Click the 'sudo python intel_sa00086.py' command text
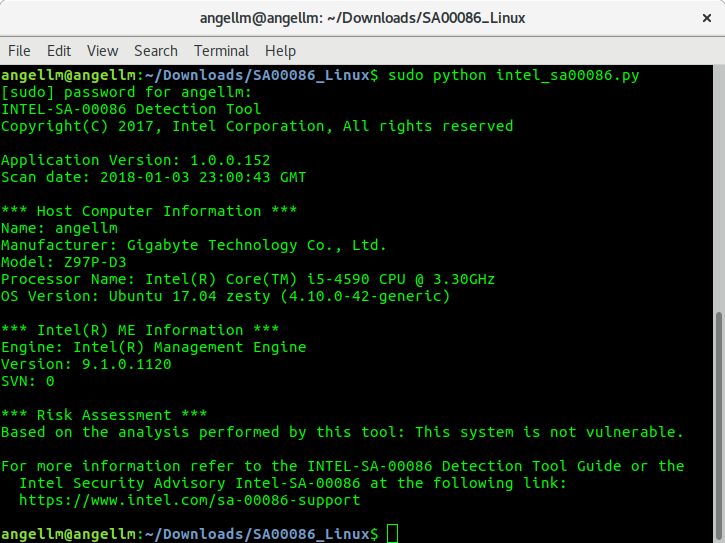 coord(514,75)
